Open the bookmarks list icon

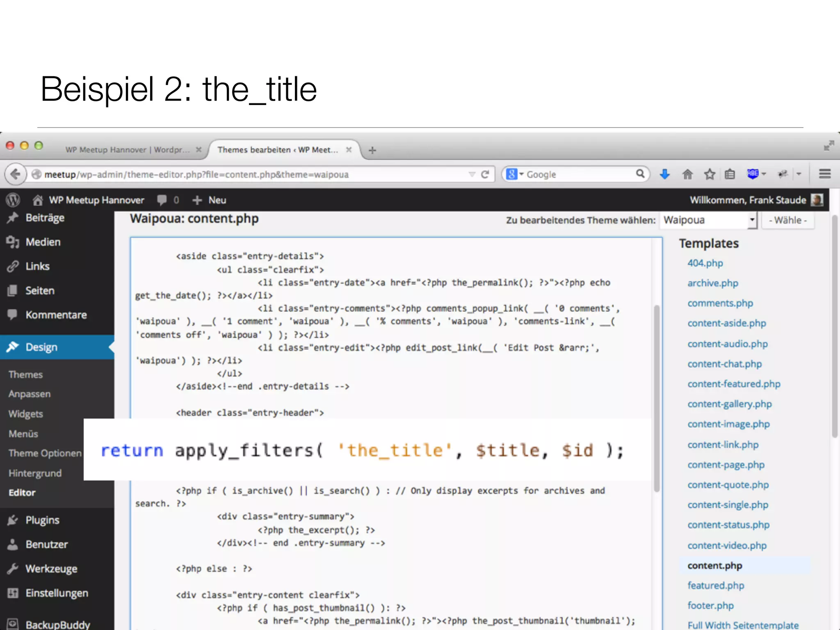730,174
